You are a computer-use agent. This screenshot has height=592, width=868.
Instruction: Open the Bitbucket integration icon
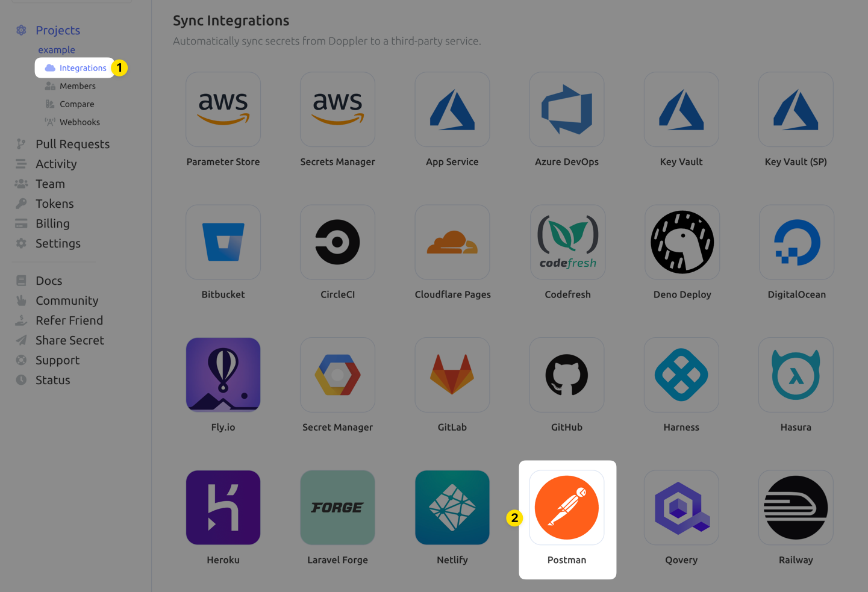[223, 242]
